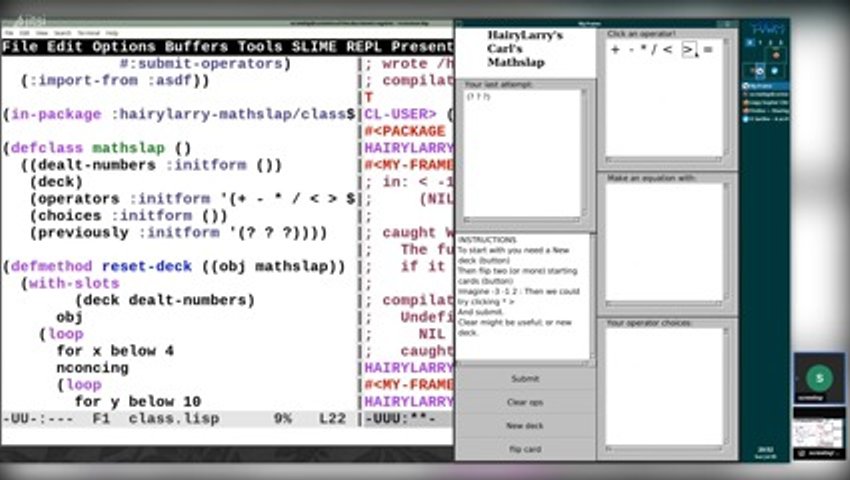Open the terminal window's Help menu

tap(112, 33)
